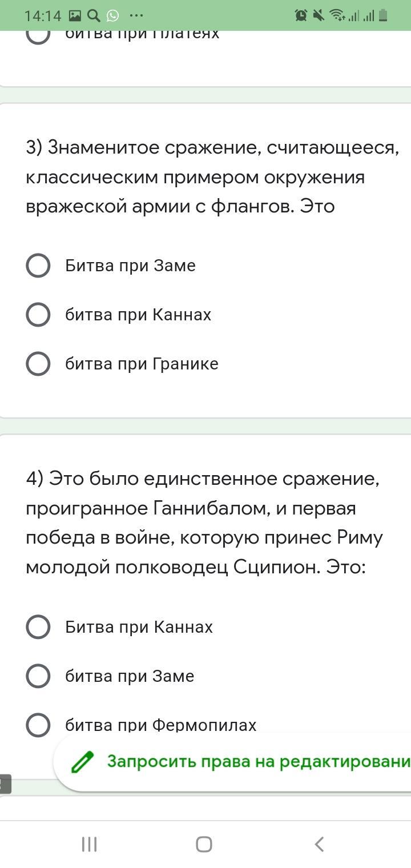The image size is (411, 868).
Task: Tap the three-dots overflow in status bar
Action: 136,15
